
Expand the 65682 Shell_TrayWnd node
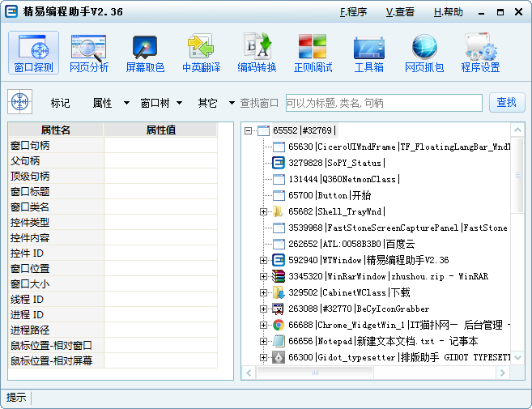tap(263, 212)
